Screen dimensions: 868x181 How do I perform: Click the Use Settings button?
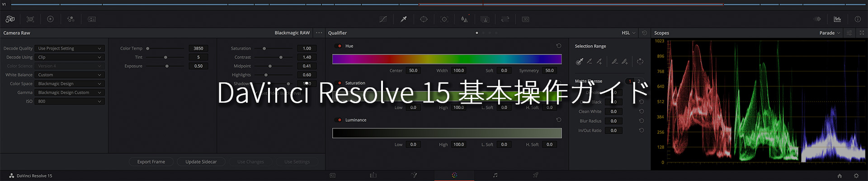tap(297, 162)
